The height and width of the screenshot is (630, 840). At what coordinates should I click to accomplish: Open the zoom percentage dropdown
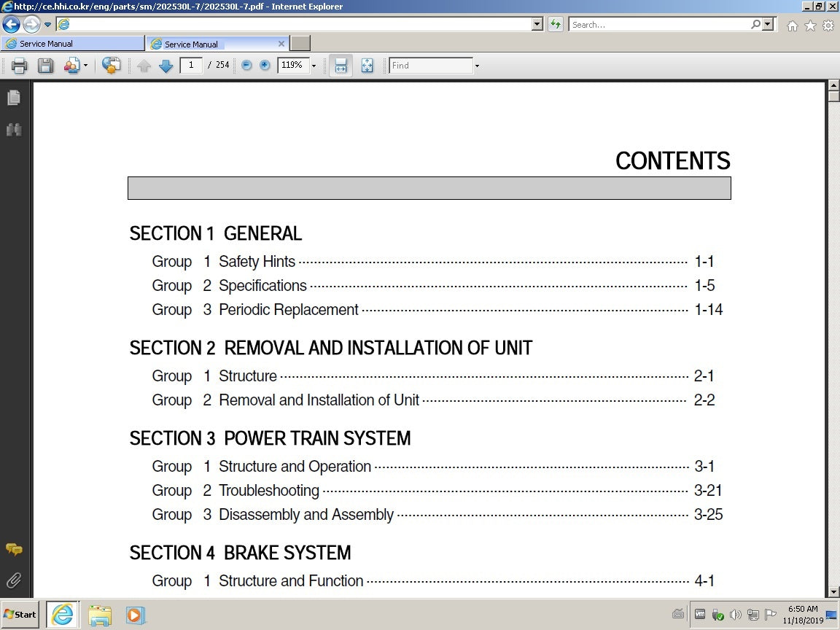(314, 66)
